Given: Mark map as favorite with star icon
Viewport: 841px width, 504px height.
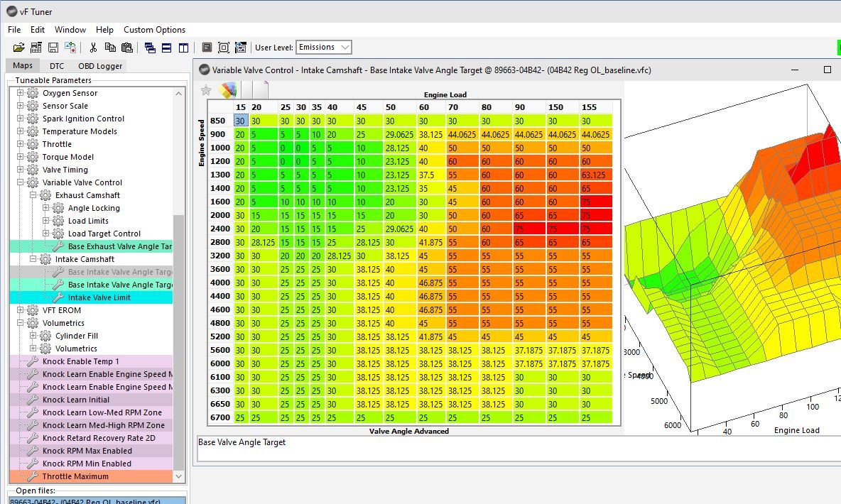Looking at the screenshot, I should [206, 90].
